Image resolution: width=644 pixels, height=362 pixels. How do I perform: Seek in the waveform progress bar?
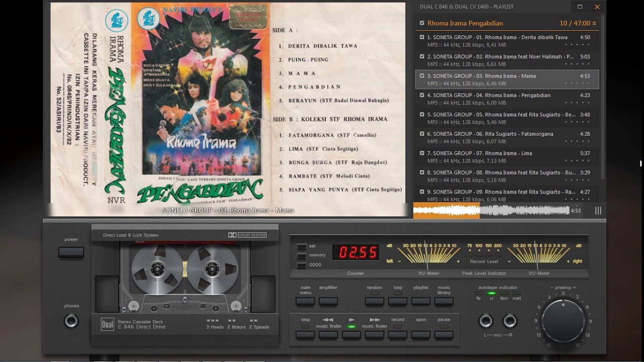pyautogui.click(x=491, y=211)
